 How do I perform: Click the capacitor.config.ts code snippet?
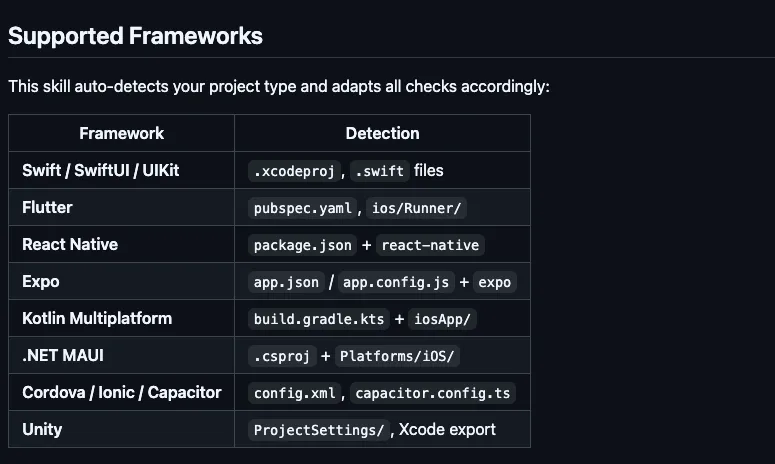[x=432, y=393]
